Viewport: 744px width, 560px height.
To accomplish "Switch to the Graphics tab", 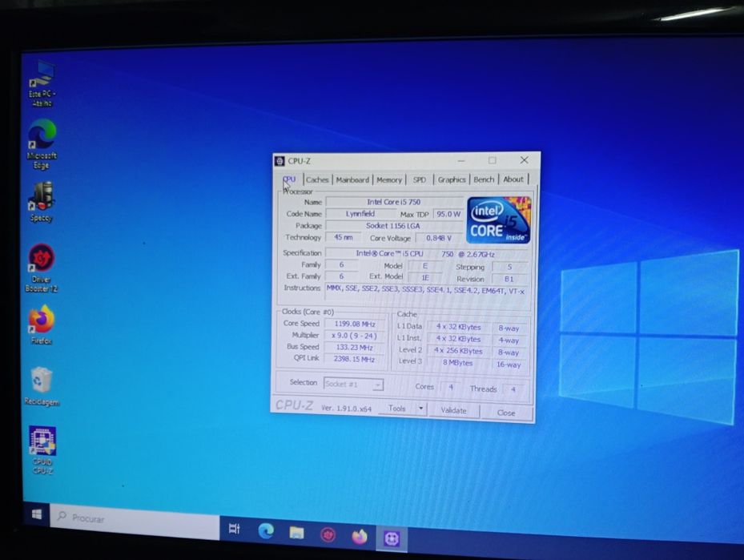I will (x=452, y=179).
